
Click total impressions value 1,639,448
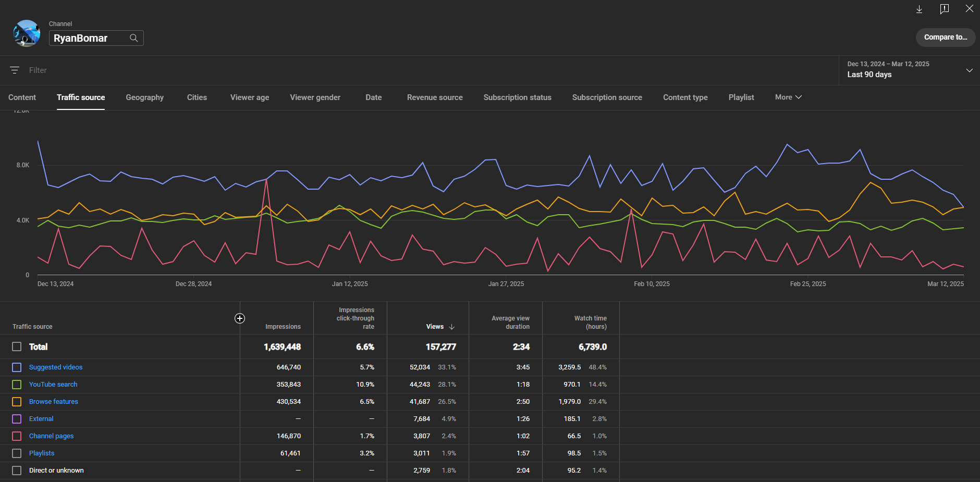click(282, 347)
